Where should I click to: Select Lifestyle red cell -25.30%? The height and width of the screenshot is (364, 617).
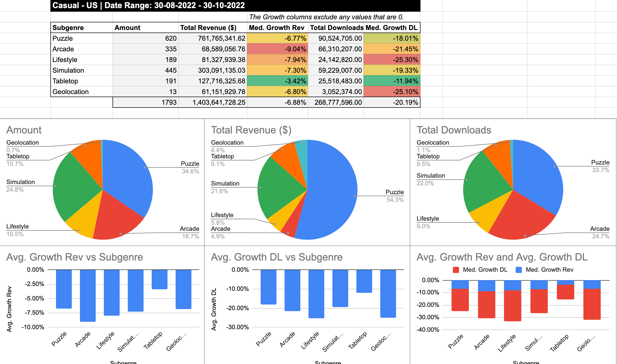pyautogui.click(x=392, y=60)
